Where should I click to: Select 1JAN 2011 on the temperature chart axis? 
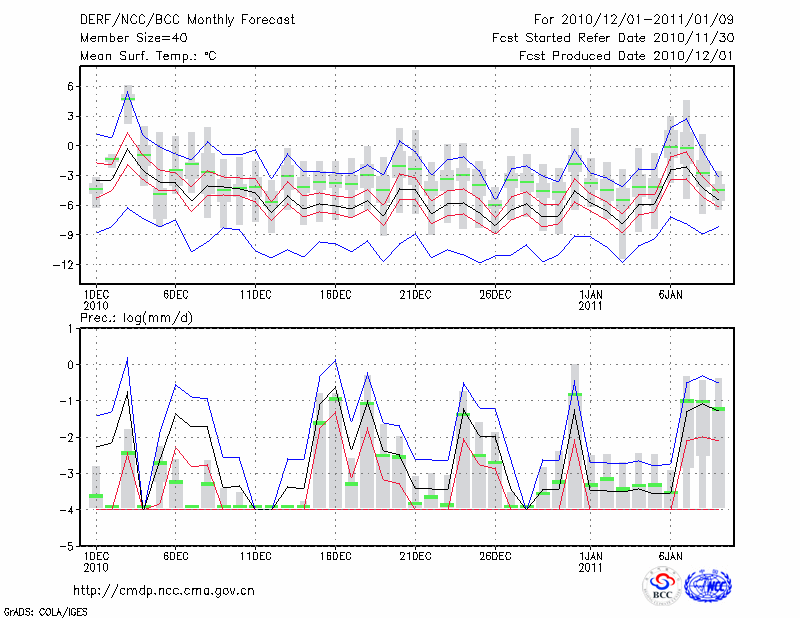coord(590,301)
